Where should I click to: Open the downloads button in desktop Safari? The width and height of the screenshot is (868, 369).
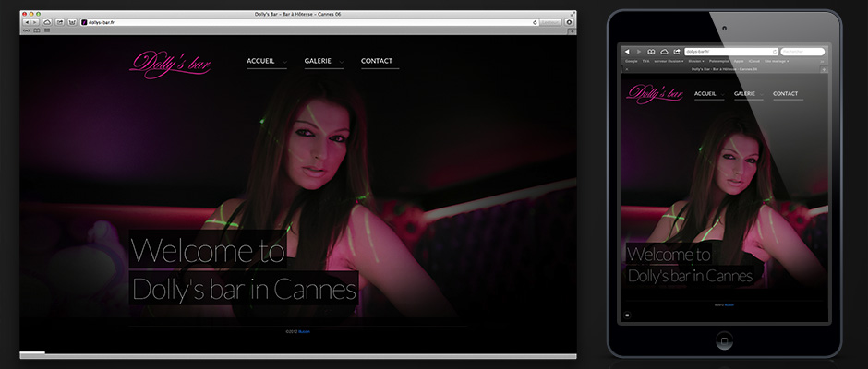(x=569, y=23)
